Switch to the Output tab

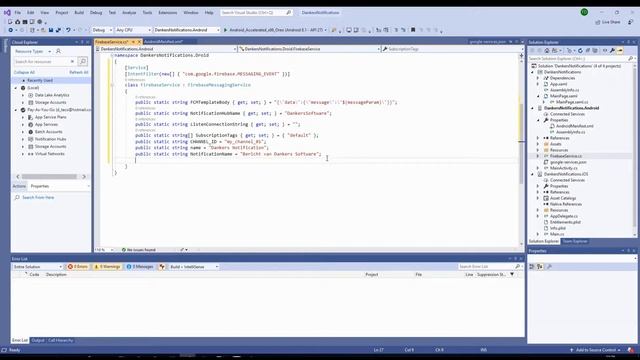coord(38,340)
